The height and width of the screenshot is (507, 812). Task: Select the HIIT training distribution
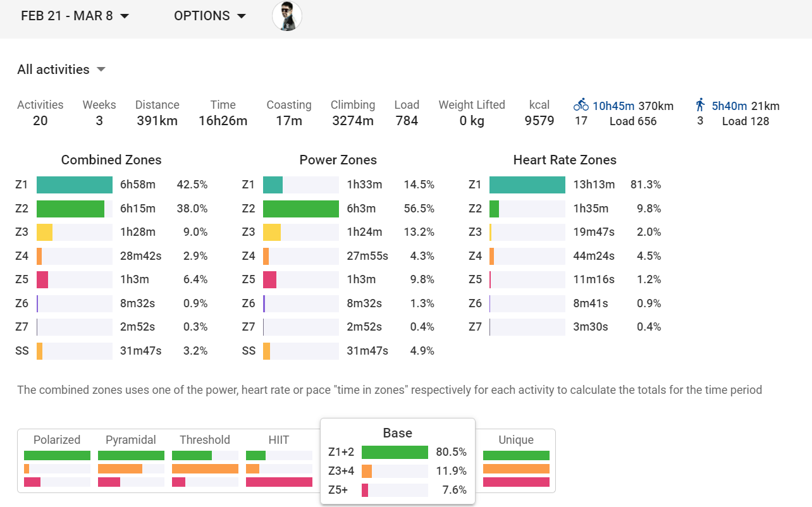[x=279, y=460]
